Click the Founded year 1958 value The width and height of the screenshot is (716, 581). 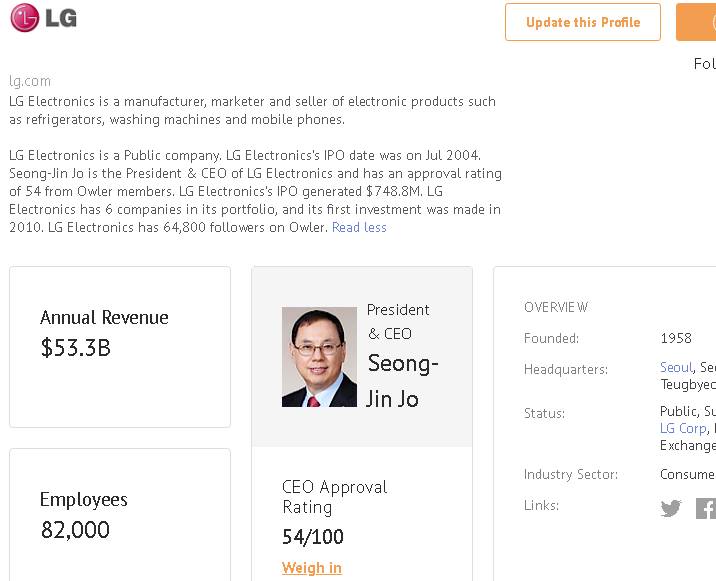tap(676, 338)
